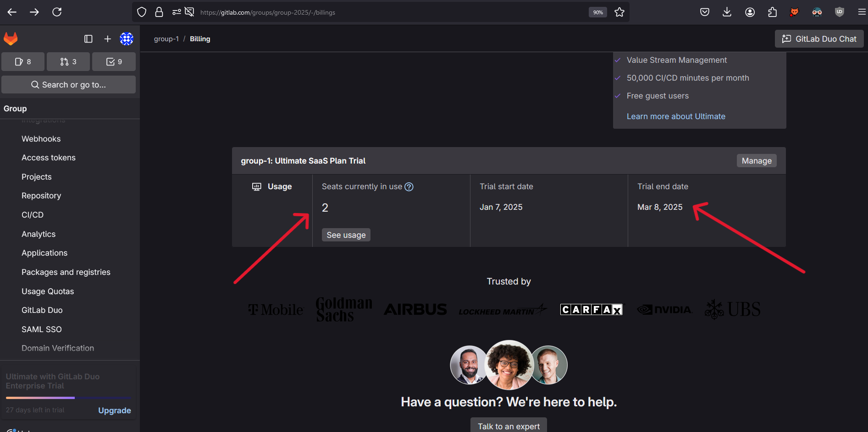Reload the page in browser
The height and width of the screenshot is (432, 868).
click(57, 12)
